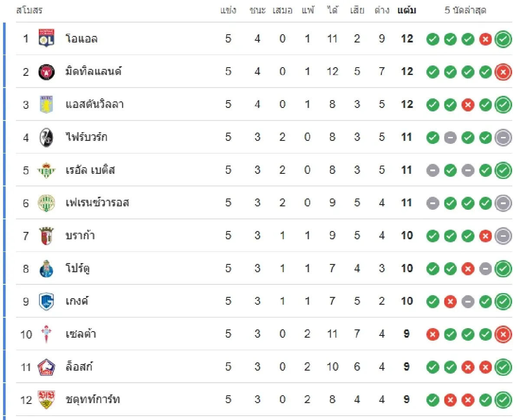Click the สโมสร column header

tap(29, 10)
